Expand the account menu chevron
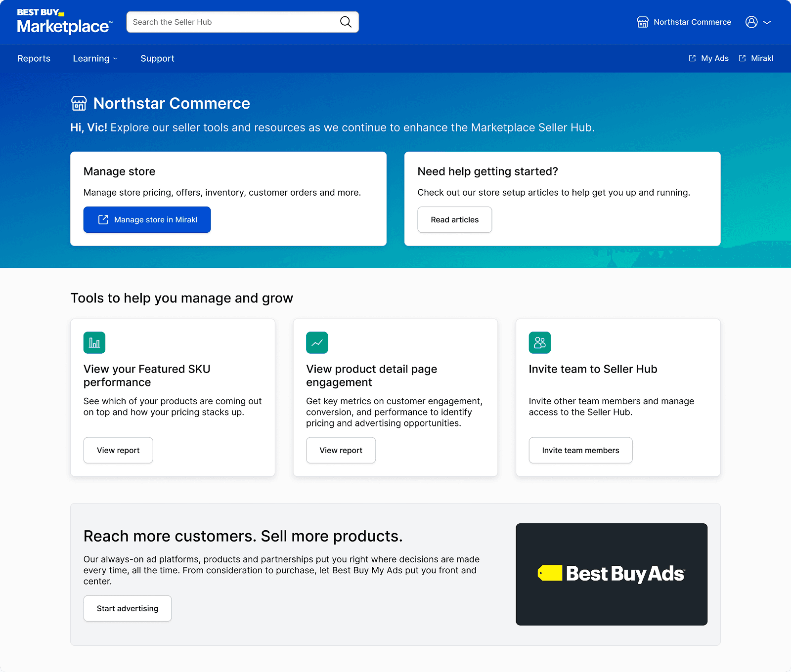791x672 pixels. point(767,22)
